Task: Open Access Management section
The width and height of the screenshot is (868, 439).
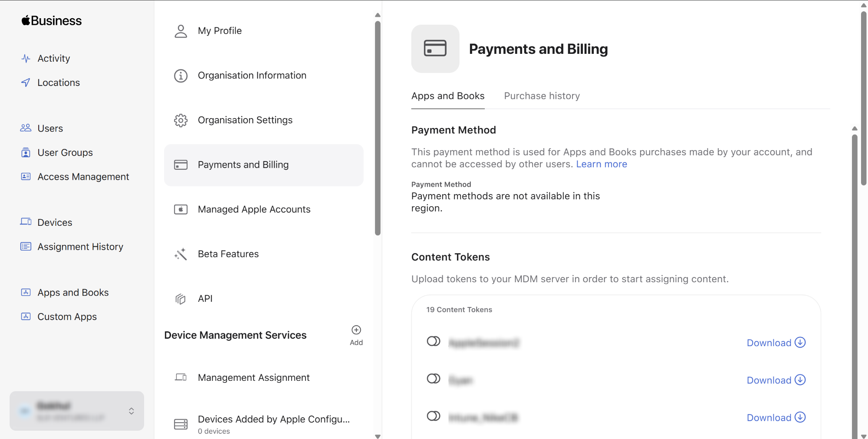Action: pos(83,177)
